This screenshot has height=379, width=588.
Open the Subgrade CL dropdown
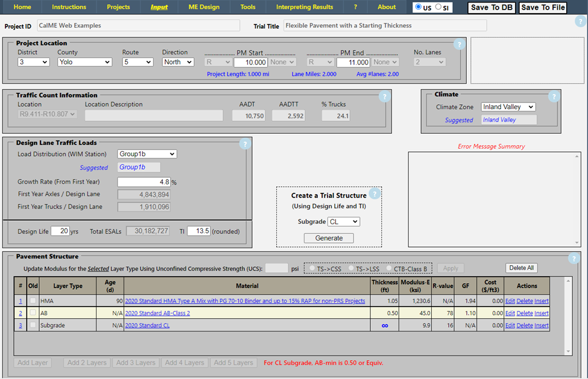click(344, 222)
